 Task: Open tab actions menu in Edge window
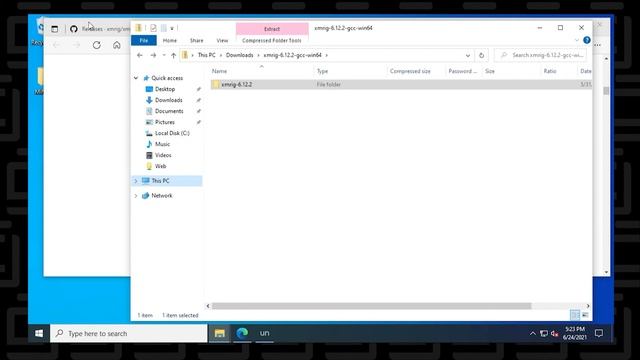[55, 29]
